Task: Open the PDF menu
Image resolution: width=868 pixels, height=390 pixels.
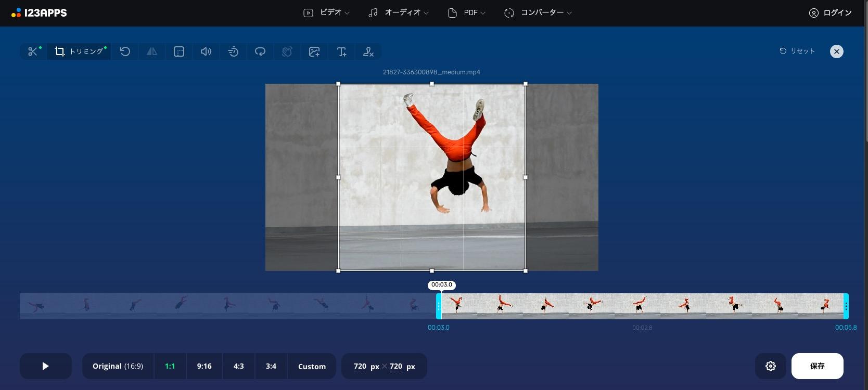Action: pyautogui.click(x=467, y=13)
